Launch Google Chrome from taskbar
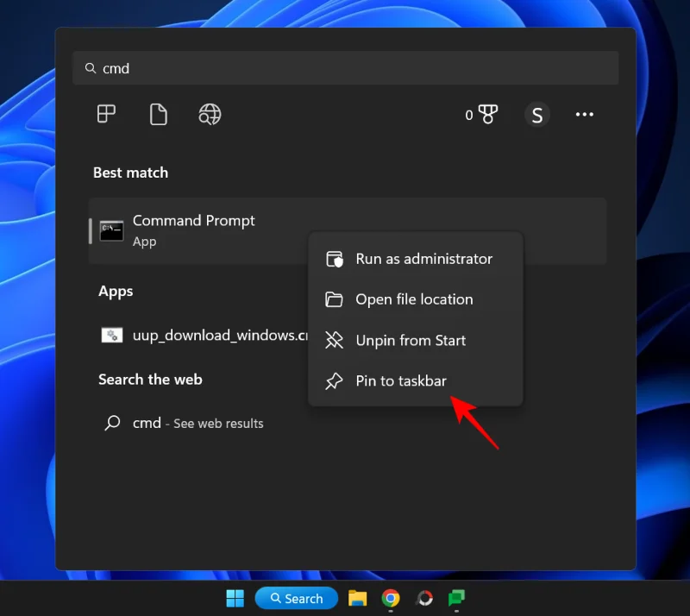This screenshot has width=690, height=616. 391,597
